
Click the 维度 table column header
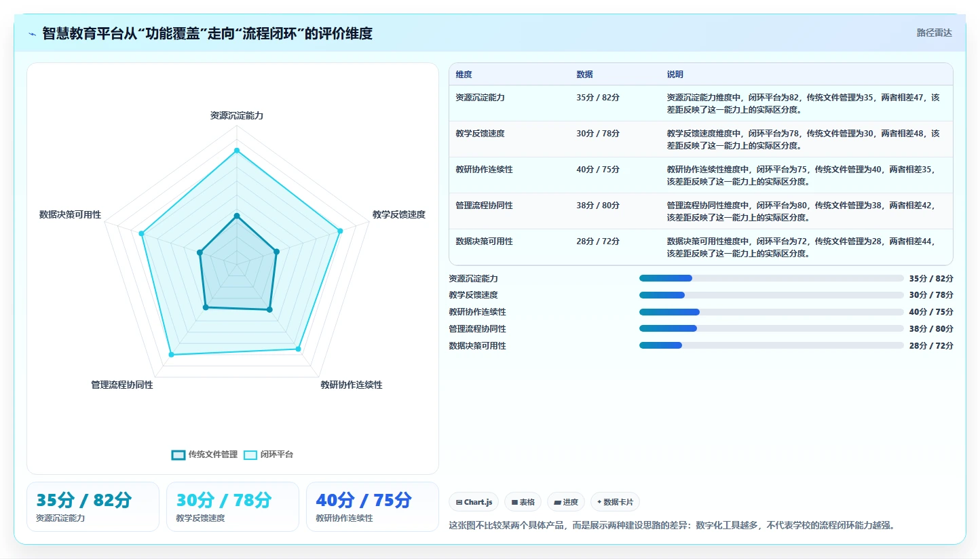tap(464, 75)
